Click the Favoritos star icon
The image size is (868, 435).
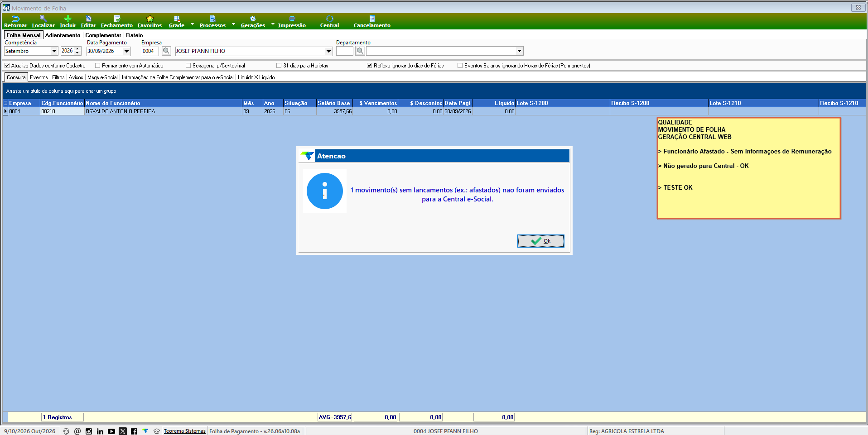click(x=149, y=21)
